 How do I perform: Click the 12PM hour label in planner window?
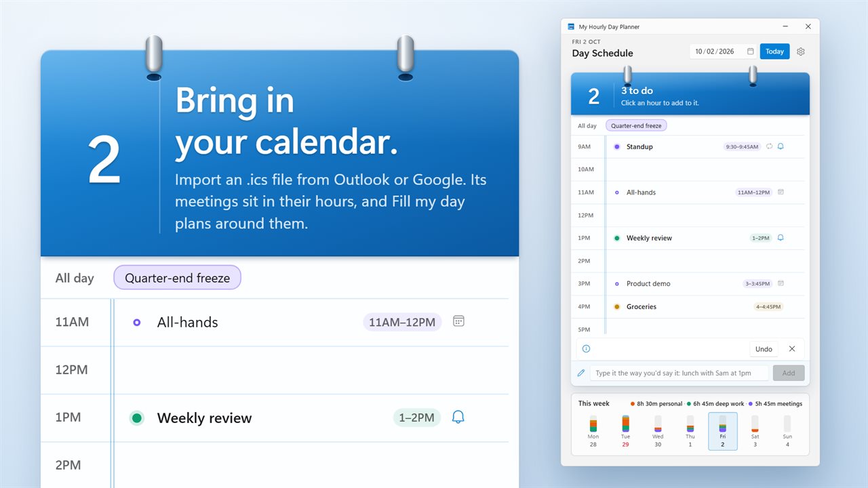pyautogui.click(x=586, y=215)
